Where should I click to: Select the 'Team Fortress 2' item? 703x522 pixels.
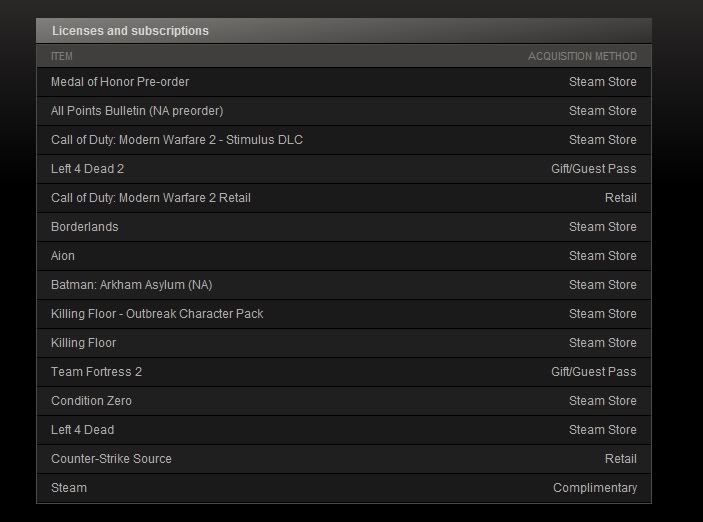(x=96, y=372)
